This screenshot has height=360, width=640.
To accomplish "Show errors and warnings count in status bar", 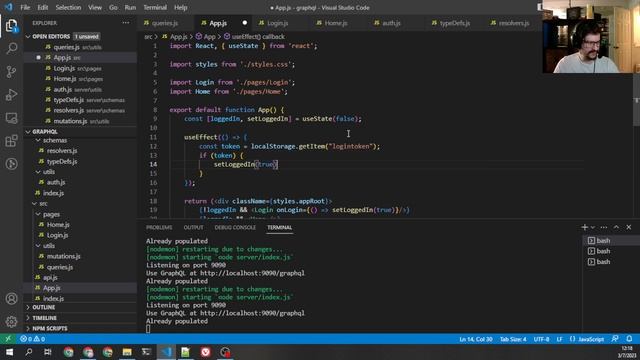I will tap(32, 339).
